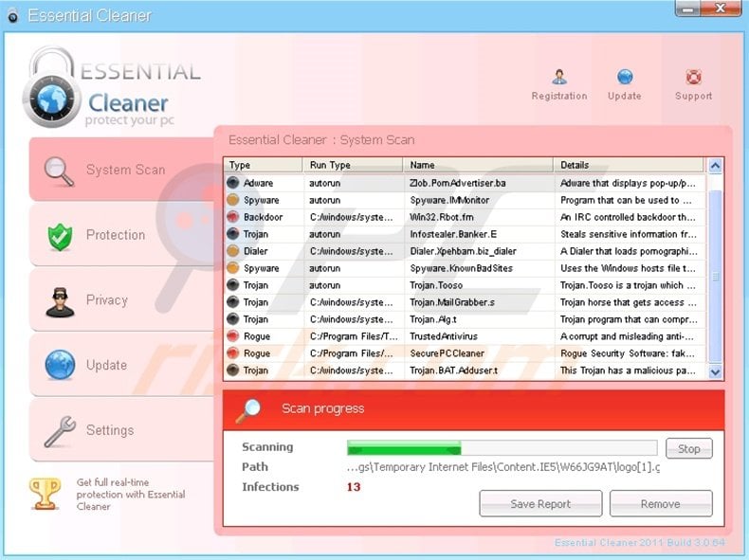The image size is (749, 560).
Task: Click 'Get full real-time protection' text
Action: (131, 494)
